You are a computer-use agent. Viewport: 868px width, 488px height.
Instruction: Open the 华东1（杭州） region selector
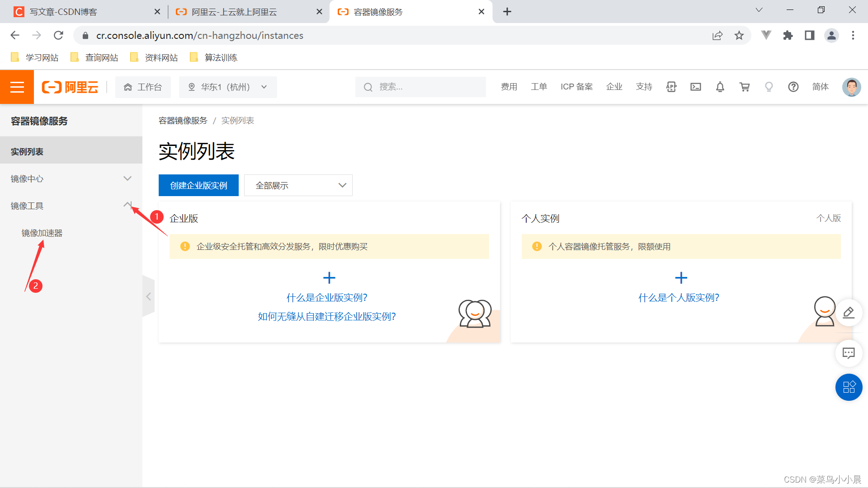[x=228, y=87]
